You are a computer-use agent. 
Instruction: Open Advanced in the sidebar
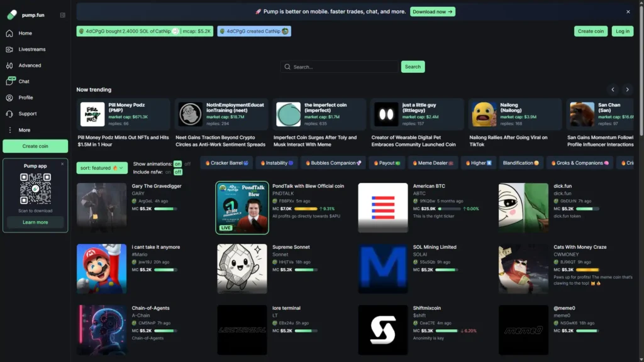pyautogui.click(x=30, y=65)
